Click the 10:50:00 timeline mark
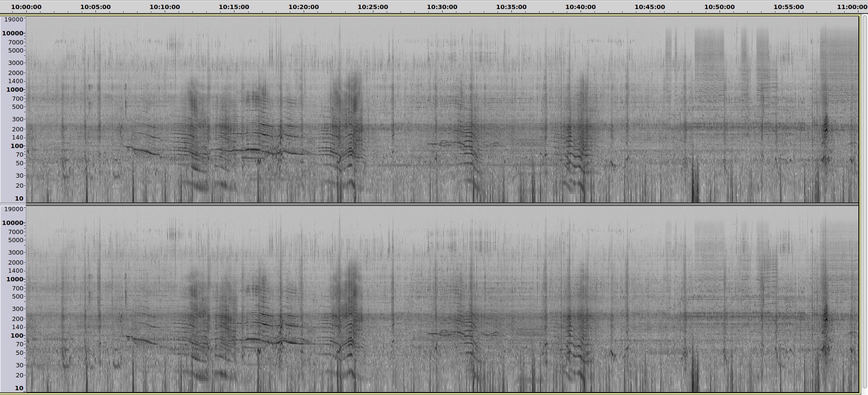The height and width of the screenshot is (395, 868). tap(720, 7)
